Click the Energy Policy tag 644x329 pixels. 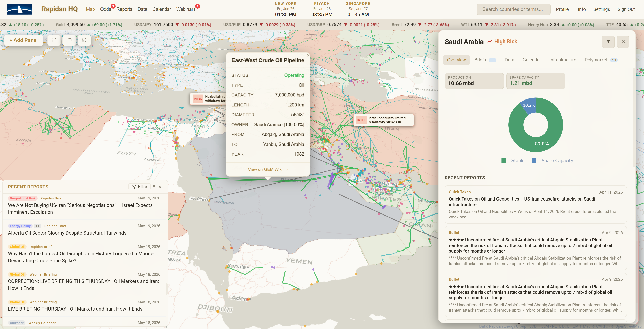[x=20, y=226]
